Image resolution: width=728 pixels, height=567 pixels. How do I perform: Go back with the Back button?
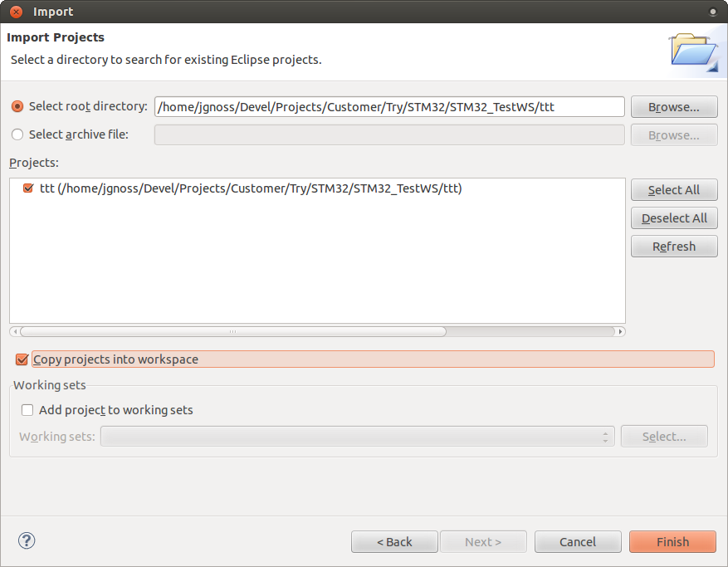click(394, 542)
